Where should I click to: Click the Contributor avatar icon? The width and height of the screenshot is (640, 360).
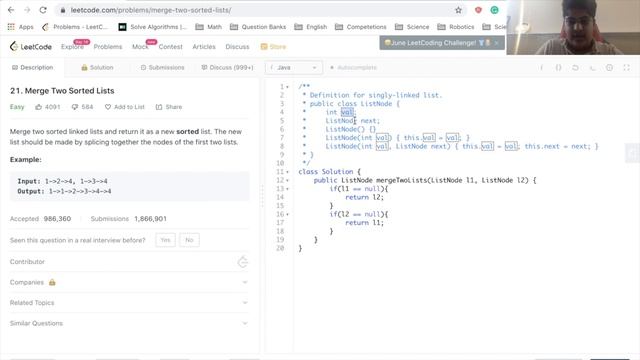point(243,262)
